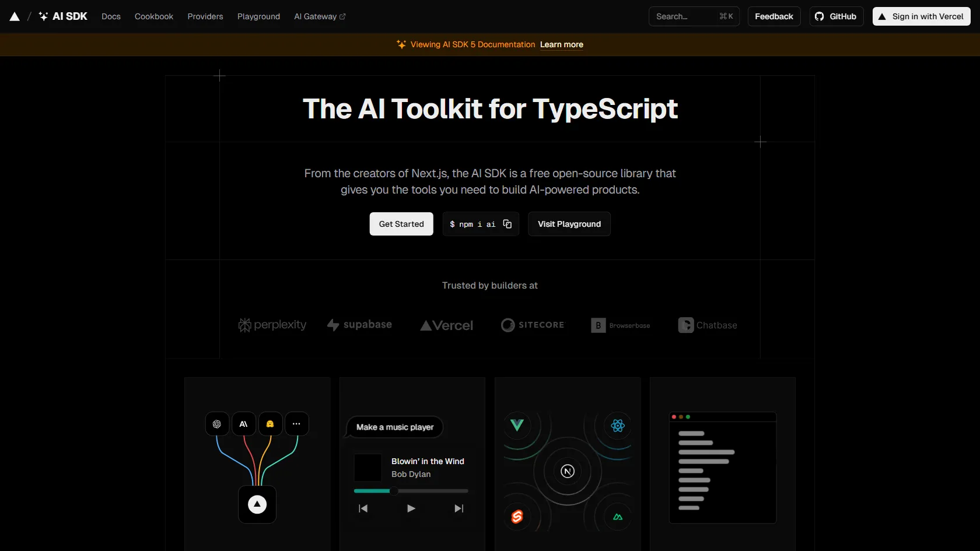This screenshot has height=551, width=980.
Task: Focus the Search input field
Action: 694,16
